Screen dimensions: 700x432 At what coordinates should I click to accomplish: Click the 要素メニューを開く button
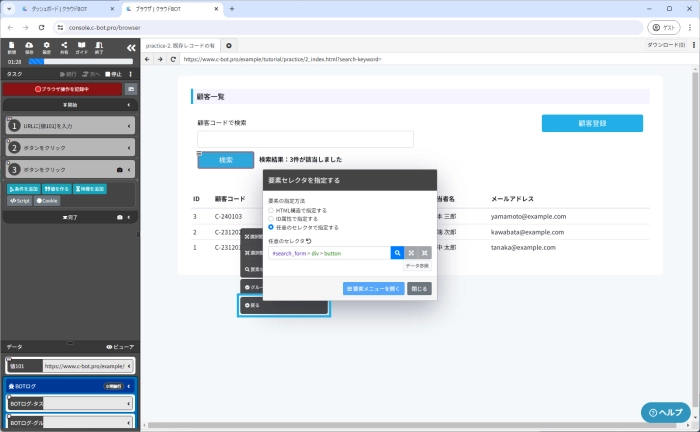[x=373, y=288]
